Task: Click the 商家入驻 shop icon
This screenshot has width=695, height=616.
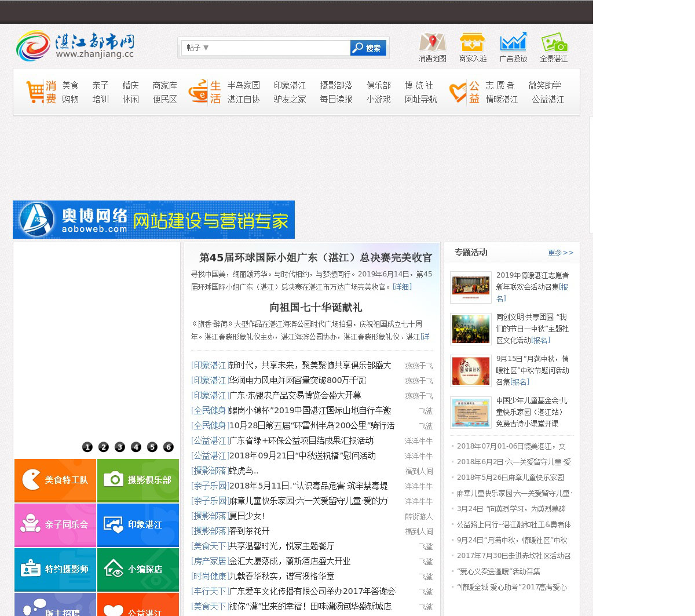Action: point(472,43)
